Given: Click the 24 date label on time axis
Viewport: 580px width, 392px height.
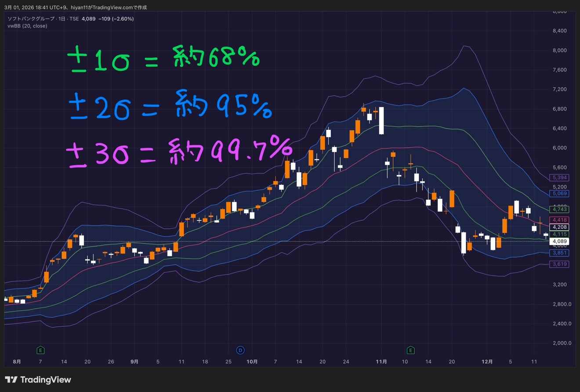Looking at the screenshot, I should point(346,362).
